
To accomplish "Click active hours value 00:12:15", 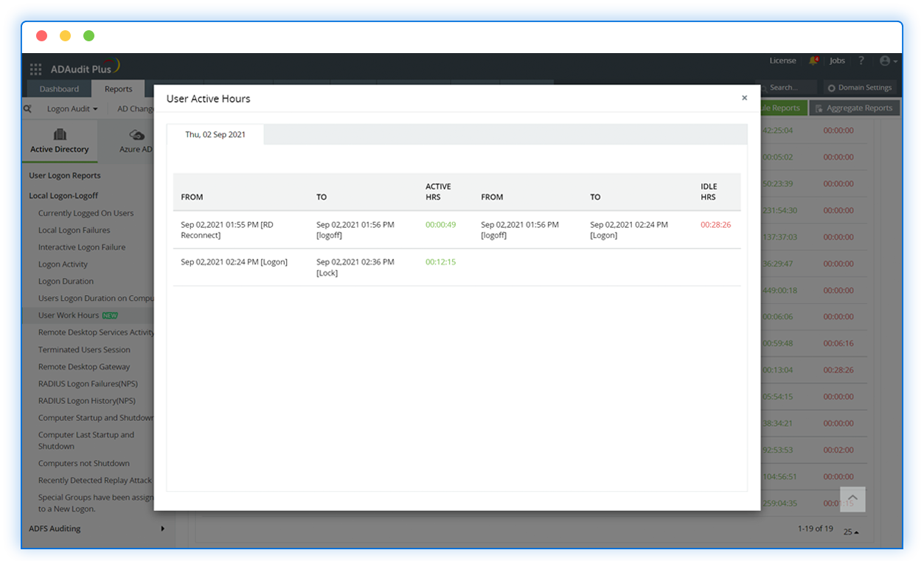I will point(440,262).
